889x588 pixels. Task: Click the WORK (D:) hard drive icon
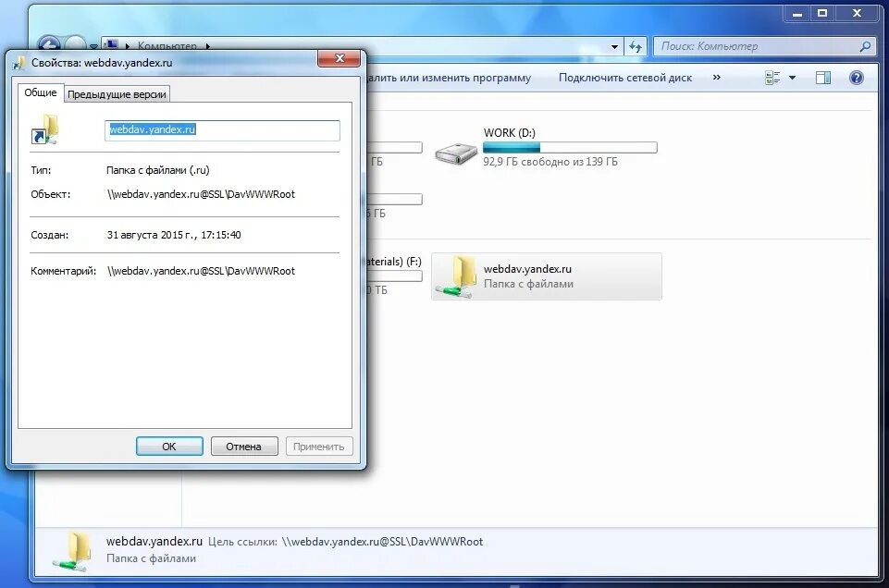pos(456,153)
